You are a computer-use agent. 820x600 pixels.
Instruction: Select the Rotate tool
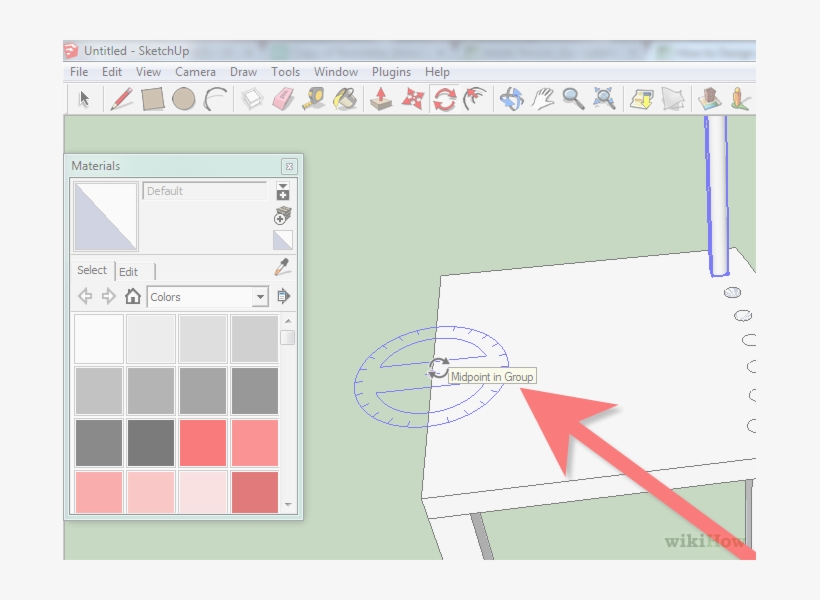point(444,99)
